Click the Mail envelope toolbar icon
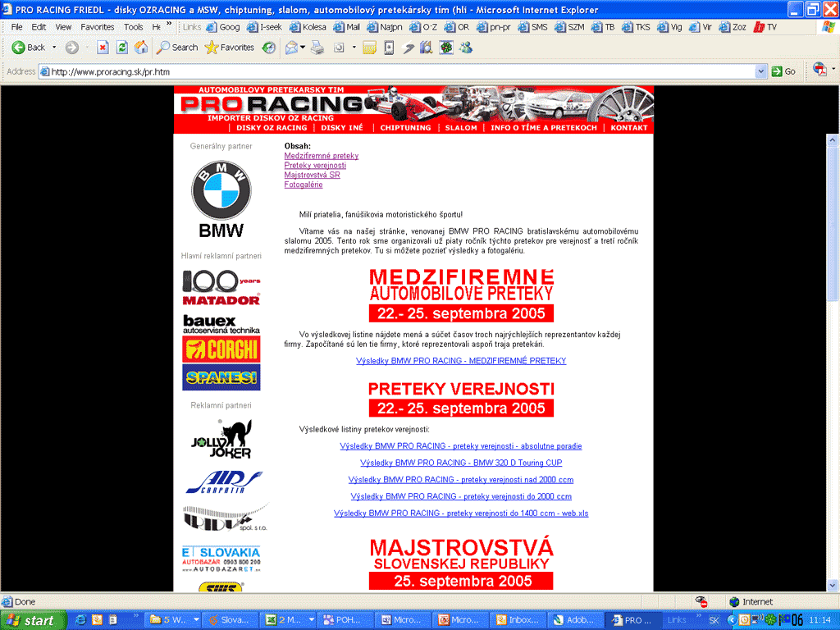840x630 pixels. click(291, 48)
